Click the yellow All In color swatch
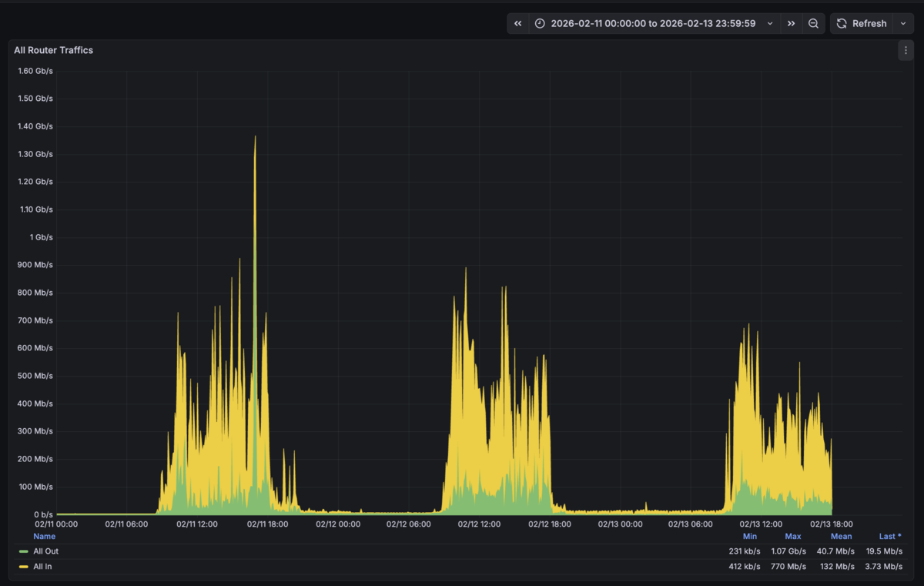The image size is (924, 586). tap(24, 567)
